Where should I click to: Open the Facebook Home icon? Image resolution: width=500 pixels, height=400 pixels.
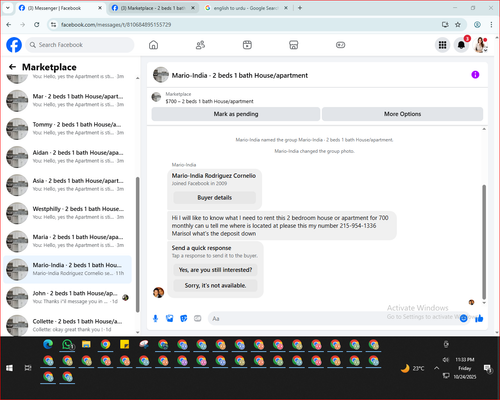pyautogui.click(x=153, y=45)
